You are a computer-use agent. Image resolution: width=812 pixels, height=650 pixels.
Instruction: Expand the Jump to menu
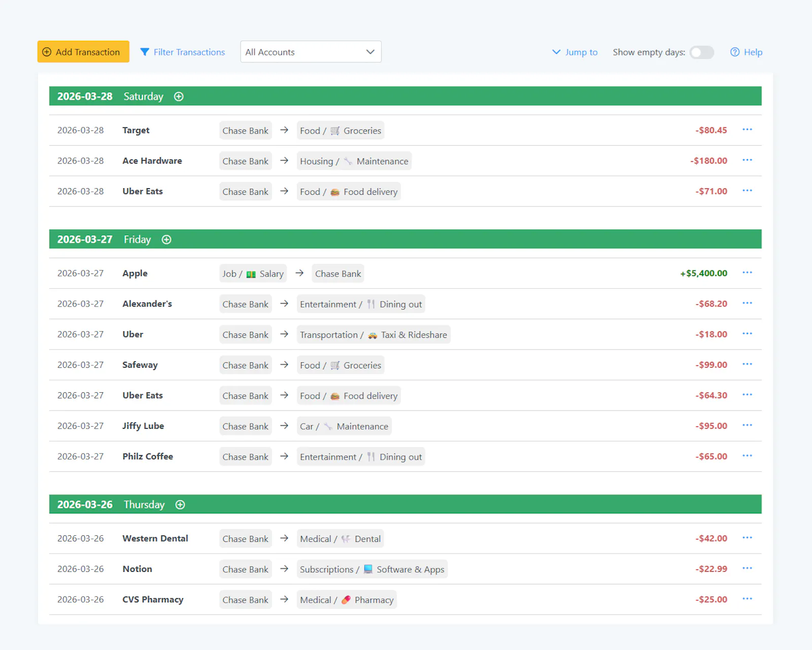tap(574, 52)
